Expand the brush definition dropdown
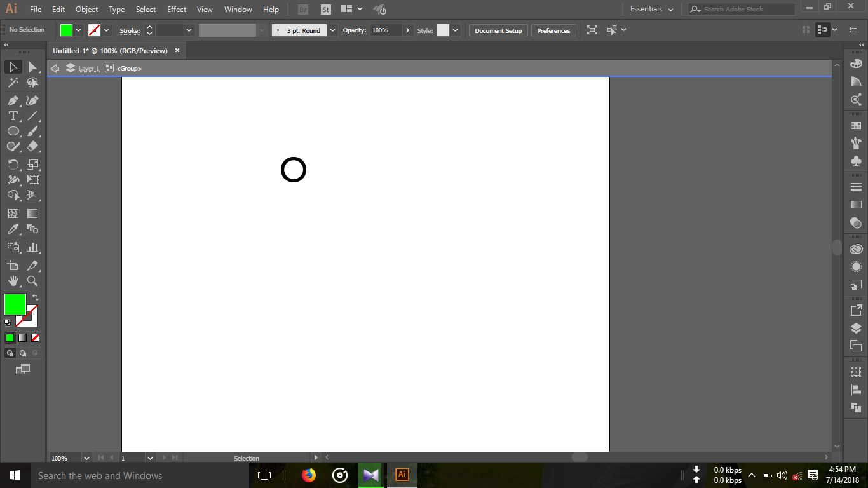Image resolution: width=868 pixels, height=488 pixels. click(x=332, y=30)
